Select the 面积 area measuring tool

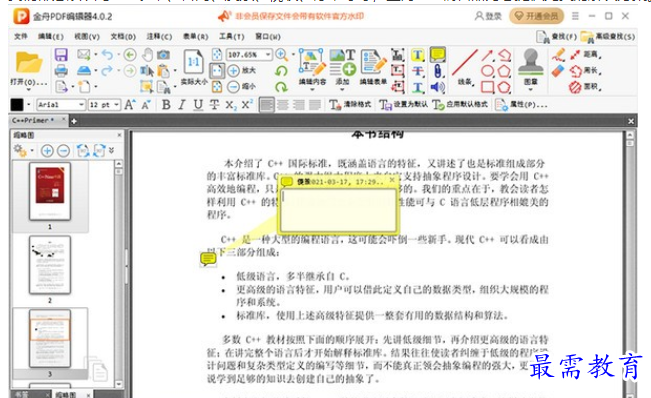(x=585, y=87)
